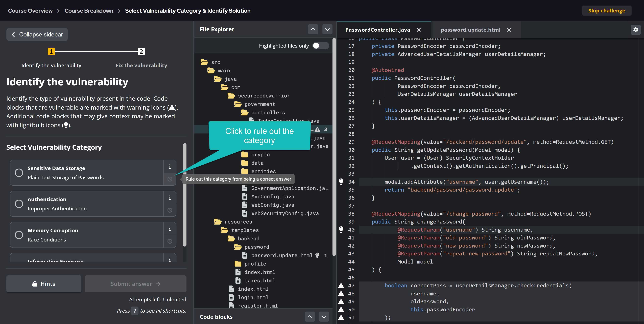Expand File Explorer with down chevron

(x=327, y=29)
